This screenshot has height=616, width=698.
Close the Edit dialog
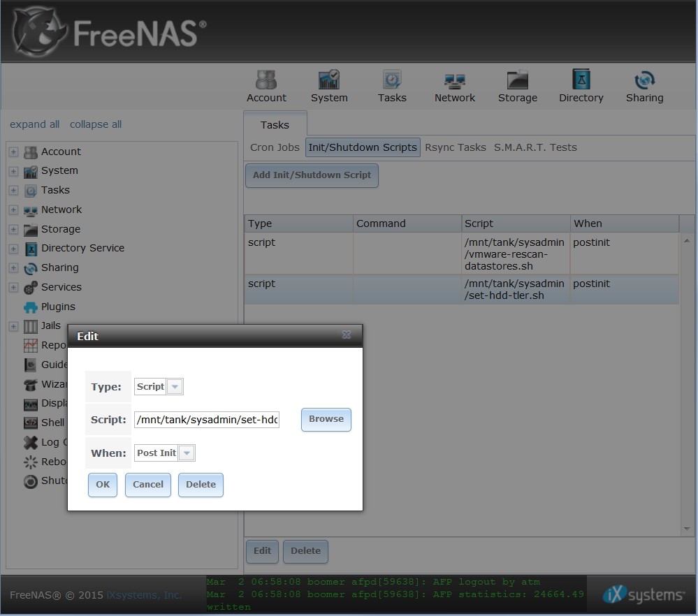[347, 335]
